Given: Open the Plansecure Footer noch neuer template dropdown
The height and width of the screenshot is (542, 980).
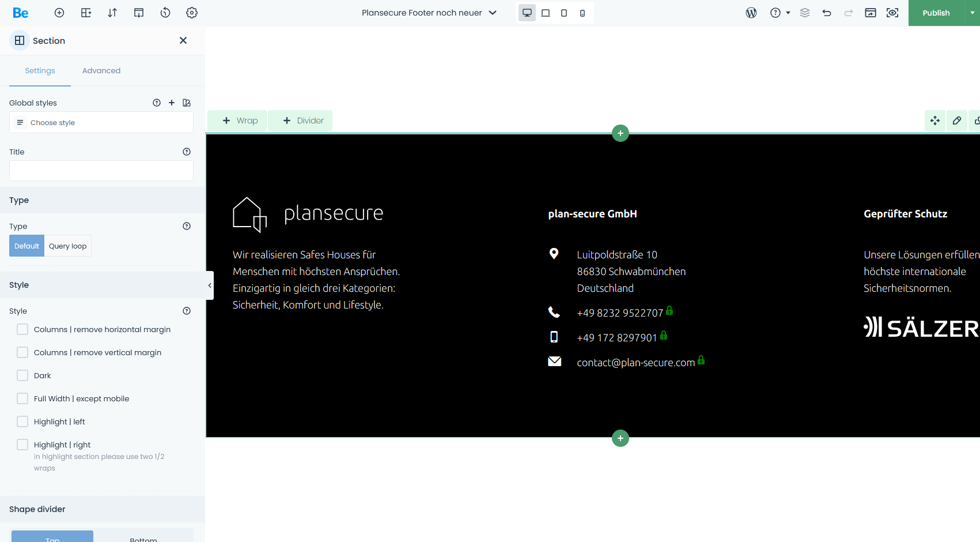Looking at the screenshot, I should point(429,13).
